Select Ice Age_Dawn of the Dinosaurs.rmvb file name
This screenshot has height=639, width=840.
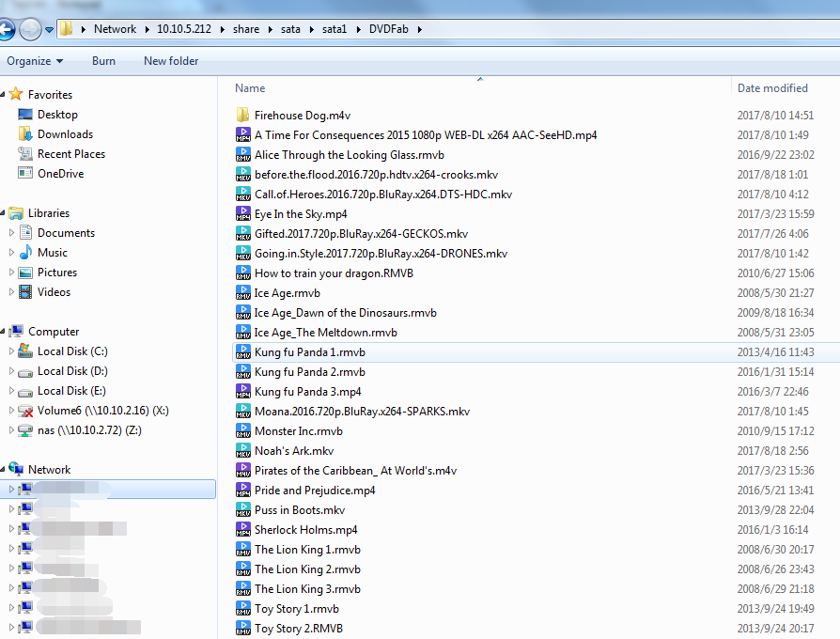pyautogui.click(x=346, y=313)
